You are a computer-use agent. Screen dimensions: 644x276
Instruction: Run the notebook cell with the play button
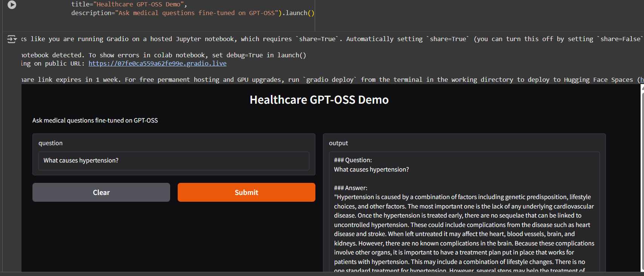tap(12, 5)
